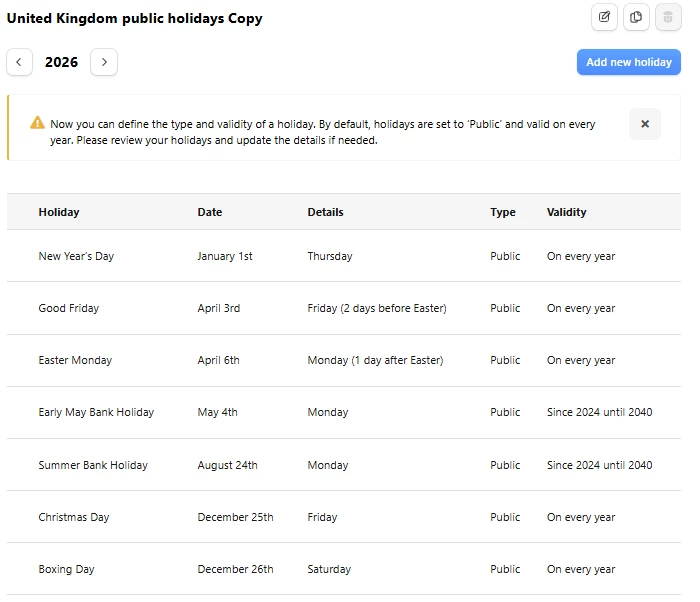Click the January 1st date cell
Screen dimensions: 700x602
[225, 256]
